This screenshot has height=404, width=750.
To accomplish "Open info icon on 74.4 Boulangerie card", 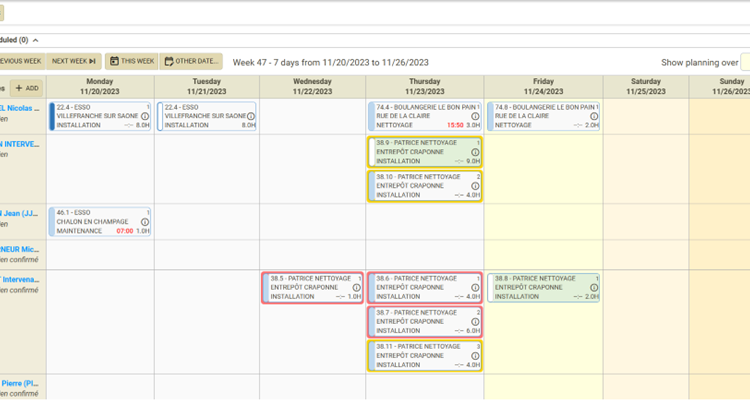I will click(475, 116).
